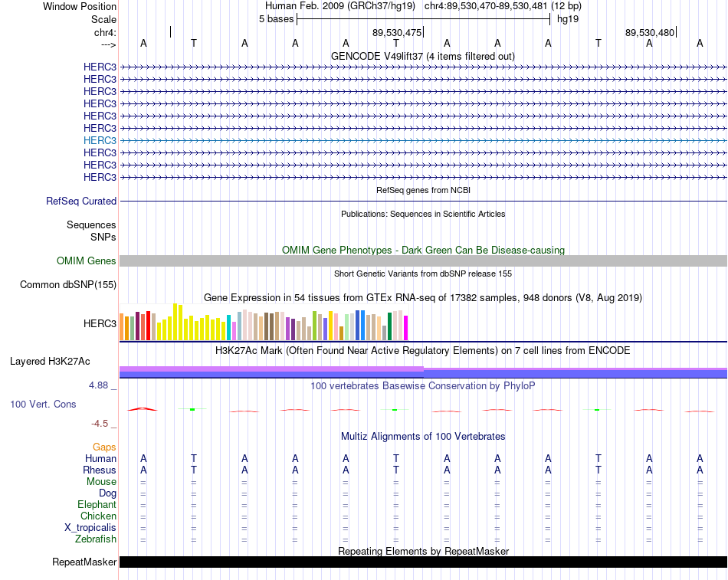Click the purple segment of the H3K27Ac signal

(x=271, y=369)
